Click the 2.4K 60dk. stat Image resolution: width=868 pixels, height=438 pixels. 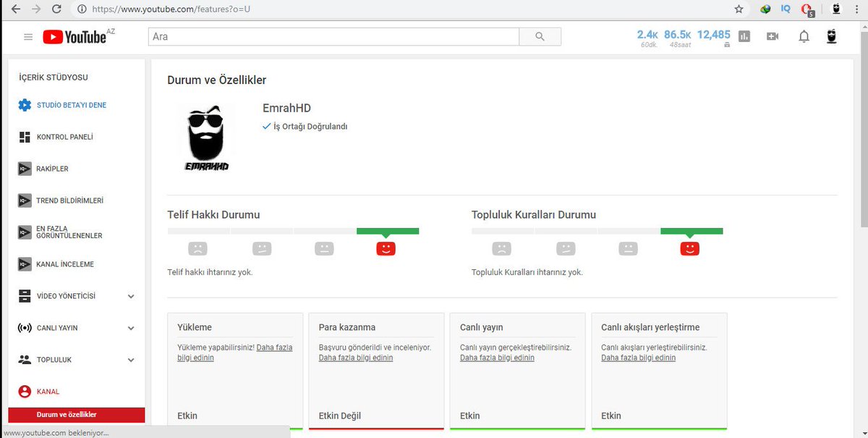647,39
